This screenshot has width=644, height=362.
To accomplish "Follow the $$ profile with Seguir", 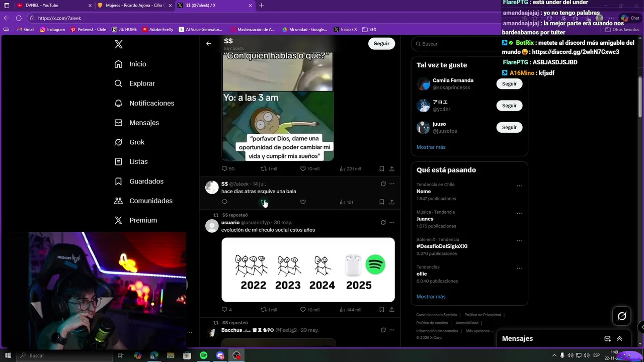I will coord(381,43).
